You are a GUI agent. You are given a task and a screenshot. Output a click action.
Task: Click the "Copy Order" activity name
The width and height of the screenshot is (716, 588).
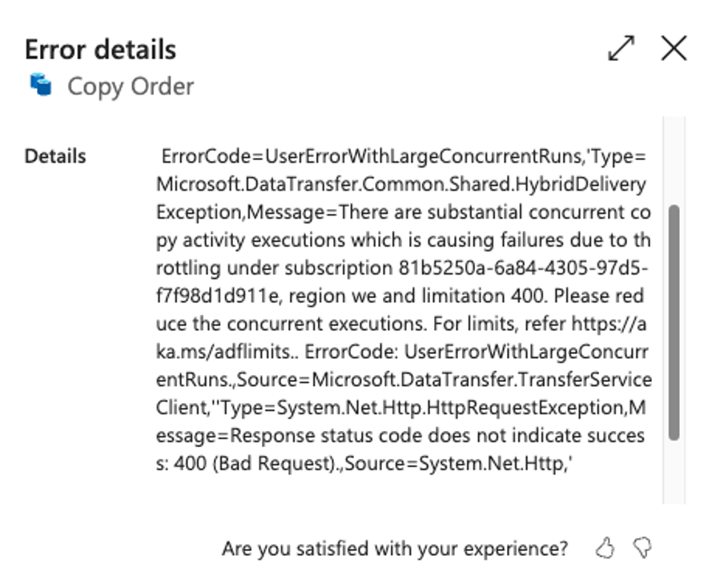tap(130, 86)
